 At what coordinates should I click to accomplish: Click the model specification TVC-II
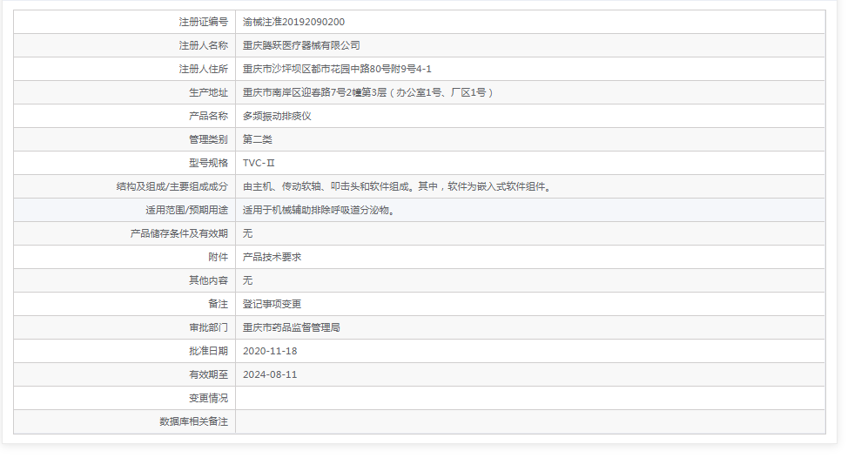(259, 163)
